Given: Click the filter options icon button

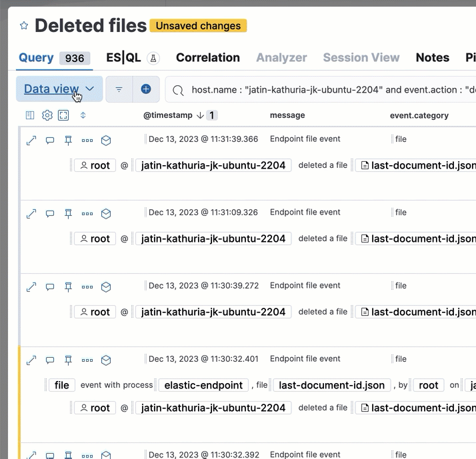Looking at the screenshot, I should pos(119,89).
